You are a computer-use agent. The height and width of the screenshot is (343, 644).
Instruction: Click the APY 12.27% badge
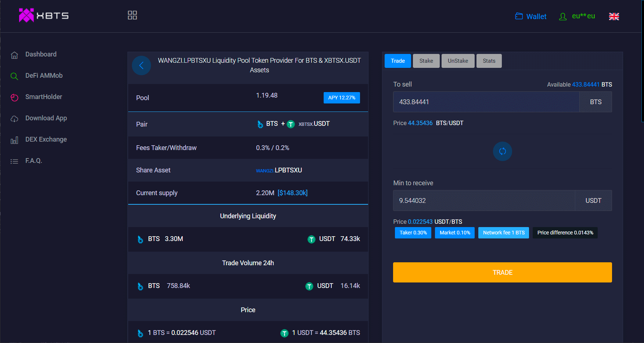coord(342,98)
